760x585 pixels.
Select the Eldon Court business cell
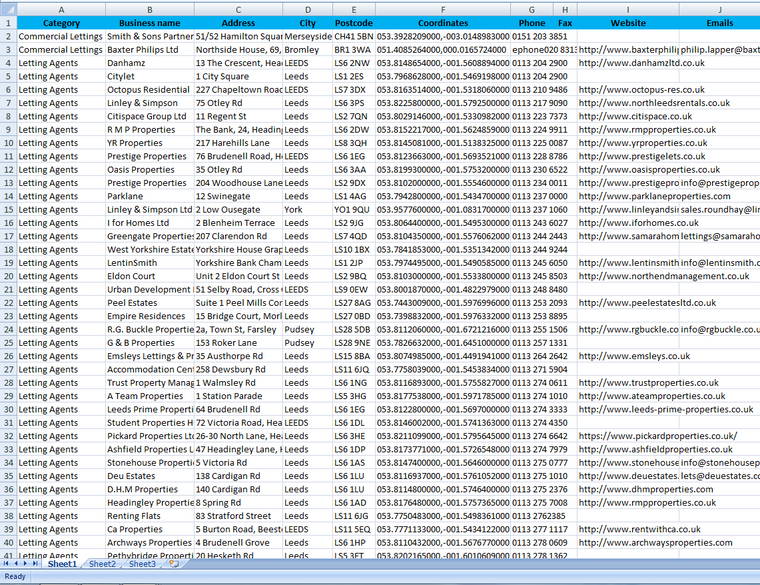(x=150, y=276)
